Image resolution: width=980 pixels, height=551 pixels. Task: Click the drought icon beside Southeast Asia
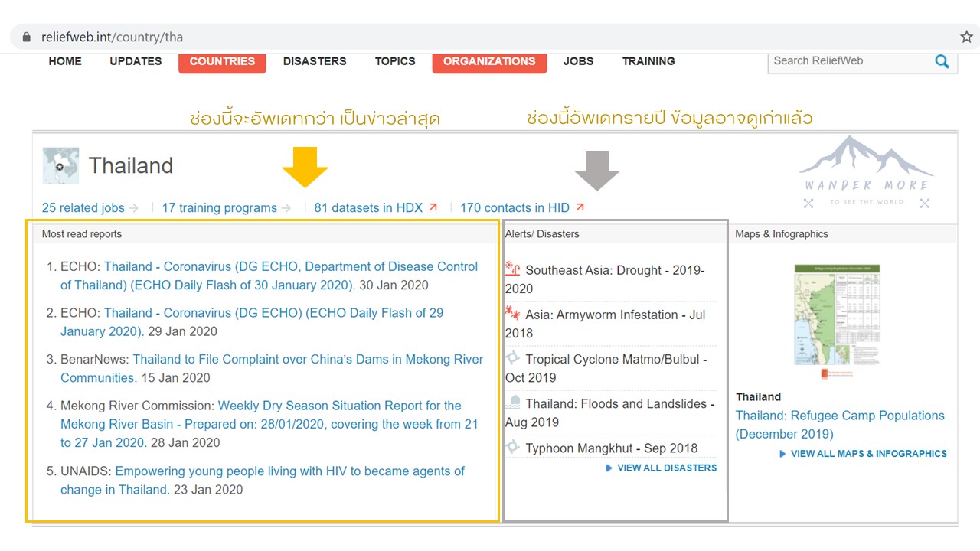(513, 269)
